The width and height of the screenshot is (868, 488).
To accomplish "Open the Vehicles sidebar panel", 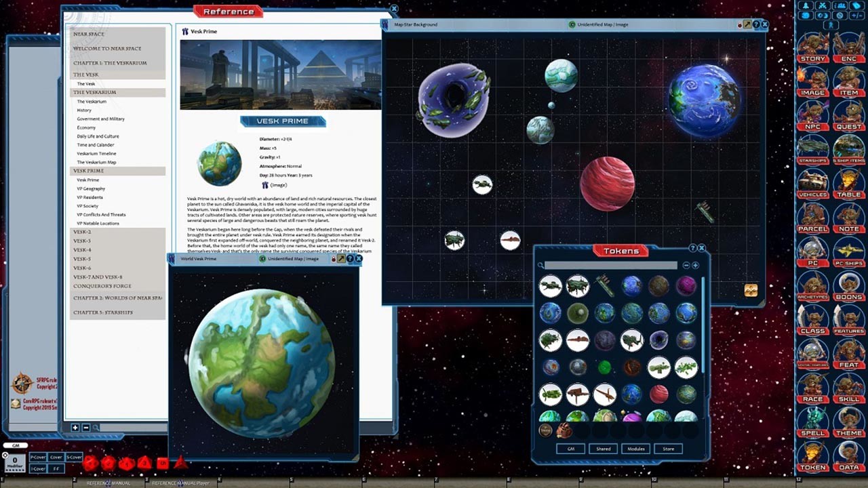I will click(x=812, y=181).
